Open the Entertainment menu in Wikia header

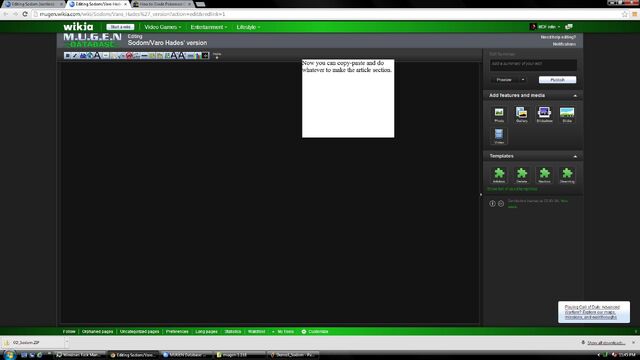pyautogui.click(x=209, y=27)
